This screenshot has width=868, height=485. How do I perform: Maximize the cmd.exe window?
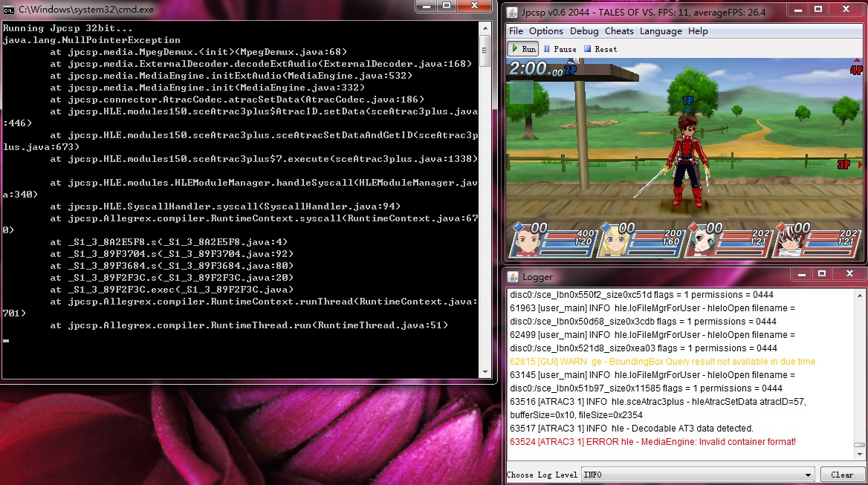[446, 6]
